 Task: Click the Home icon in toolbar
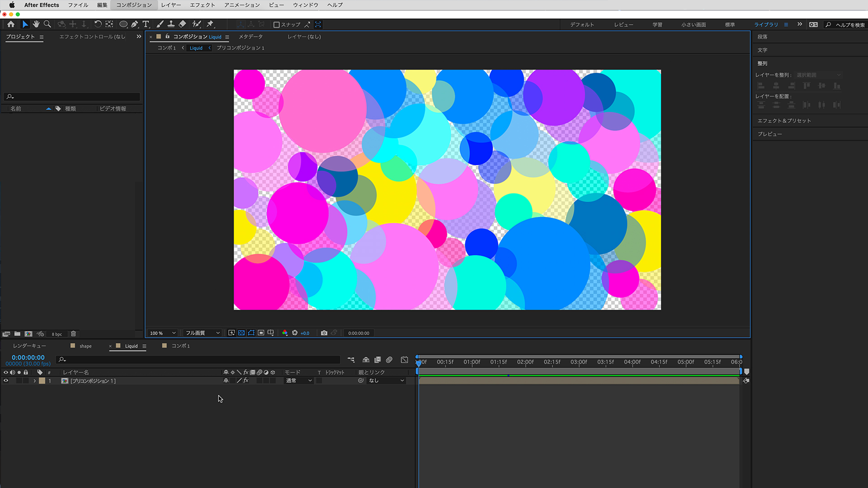point(11,24)
